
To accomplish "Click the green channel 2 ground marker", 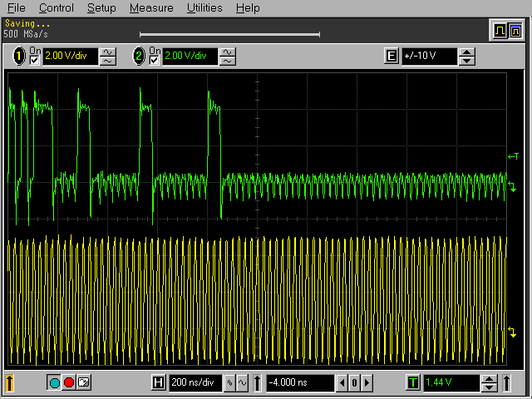I will pos(512,186).
